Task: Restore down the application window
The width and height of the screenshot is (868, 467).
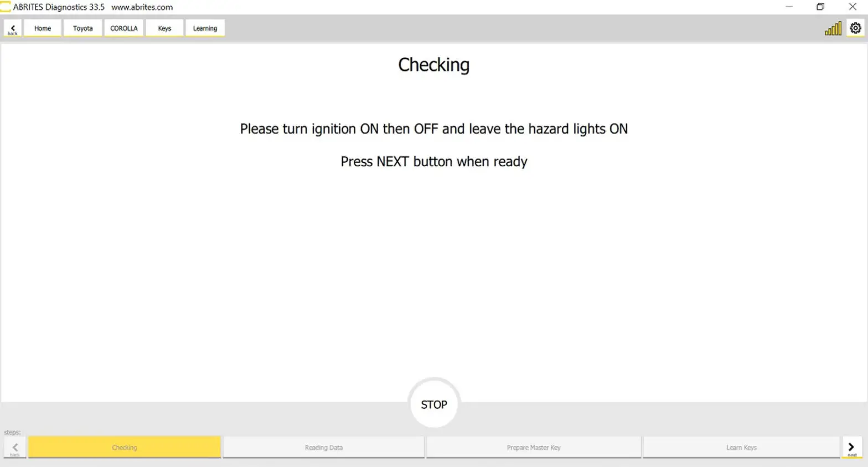Action: pyautogui.click(x=820, y=7)
